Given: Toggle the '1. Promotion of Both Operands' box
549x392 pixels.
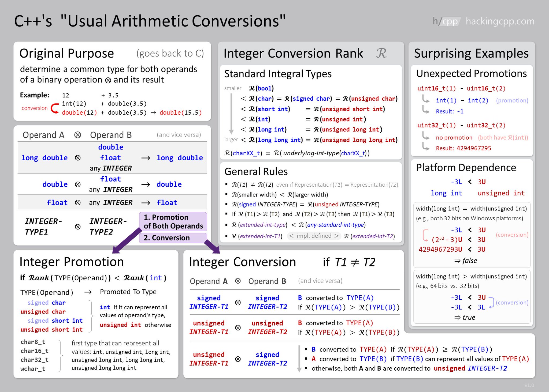Looking at the screenshot, I should click(x=173, y=222).
